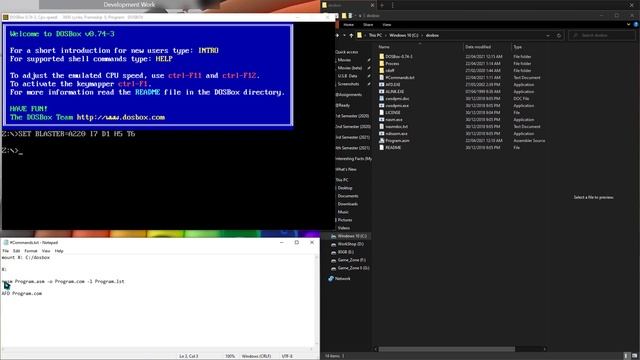640x360 pixels.
Task: Open a new Explorer tab with plus button
Action: tap(382, 5)
